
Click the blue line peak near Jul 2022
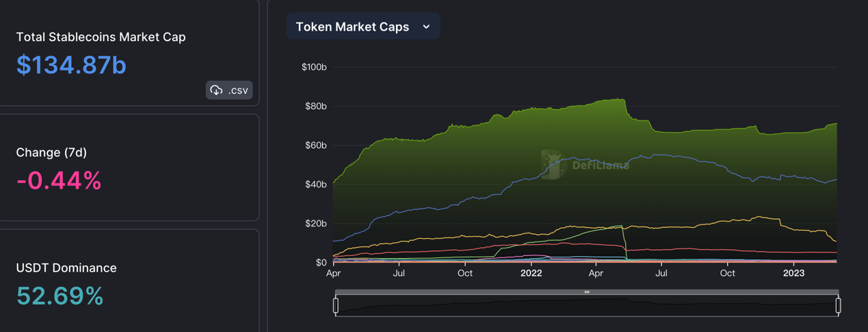click(x=655, y=155)
